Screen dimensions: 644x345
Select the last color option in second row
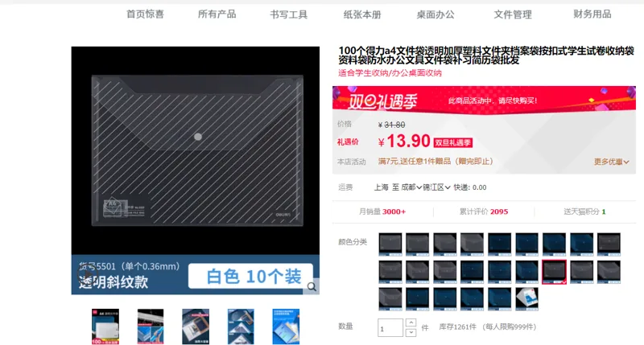[609, 272]
